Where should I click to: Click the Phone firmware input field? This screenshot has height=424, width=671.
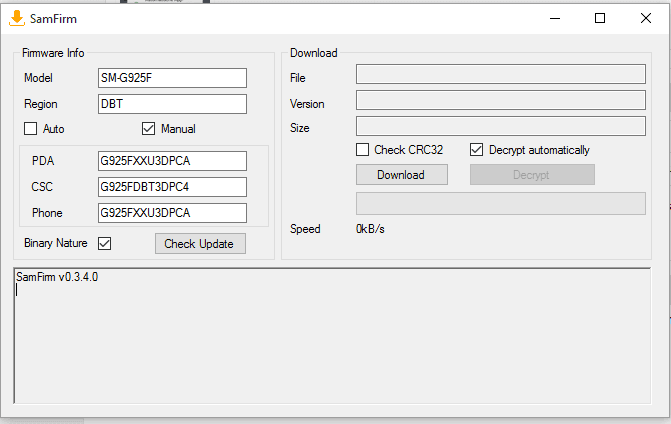coord(172,213)
